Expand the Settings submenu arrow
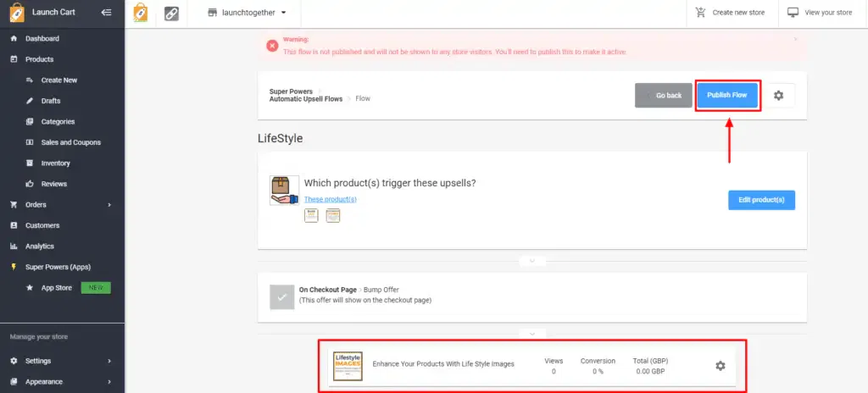Viewport: 868px width, 393px height. [x=109, y=361]
